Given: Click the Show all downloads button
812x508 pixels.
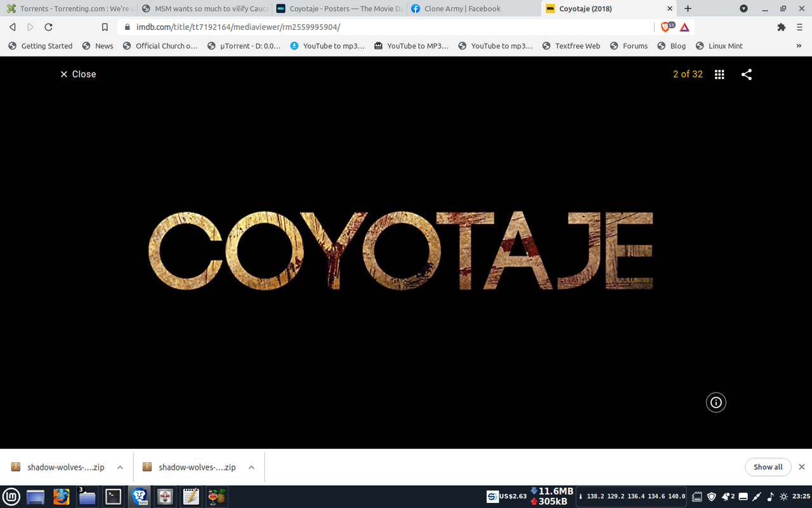Looking at the screenshot, I should tap(768, 467).
